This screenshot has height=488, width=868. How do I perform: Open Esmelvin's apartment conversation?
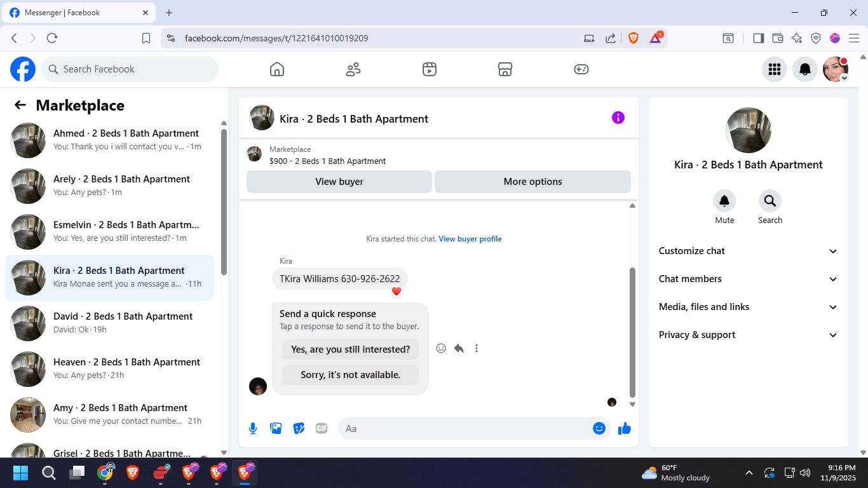109,232
